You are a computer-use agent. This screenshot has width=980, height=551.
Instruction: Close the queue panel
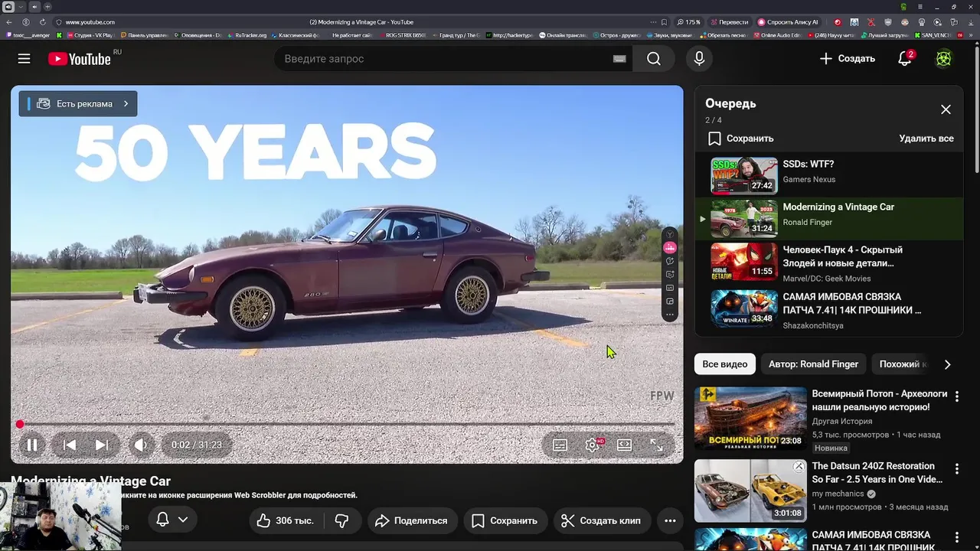[x=946, y=109]
